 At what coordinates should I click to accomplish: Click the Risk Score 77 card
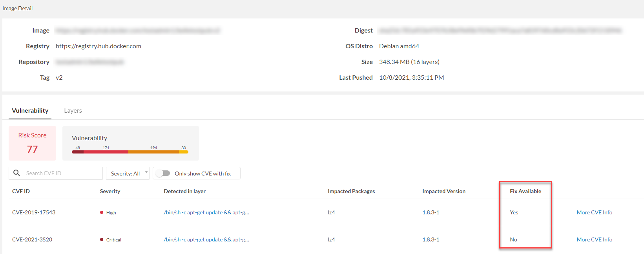pos(32,143)
